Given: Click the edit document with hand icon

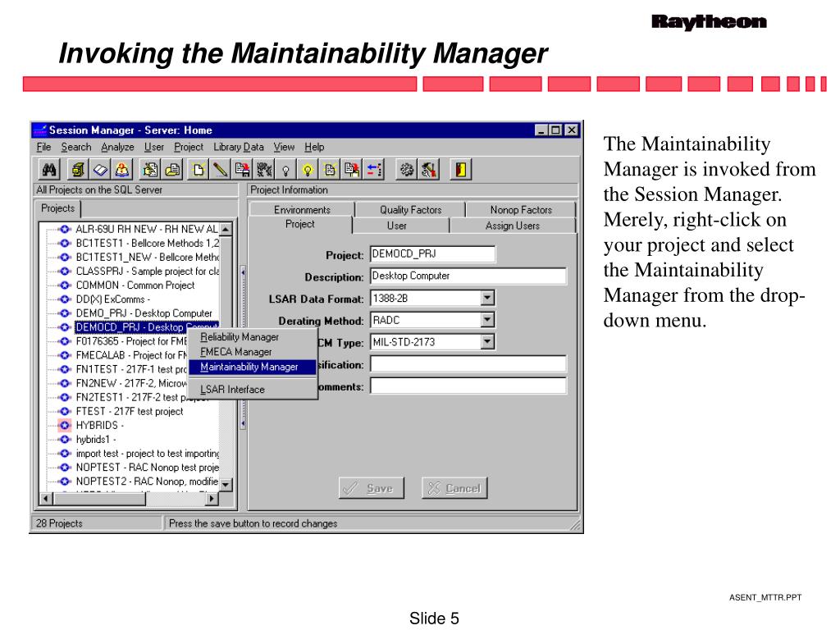Looking at the screenshot, I should (151, 170).
